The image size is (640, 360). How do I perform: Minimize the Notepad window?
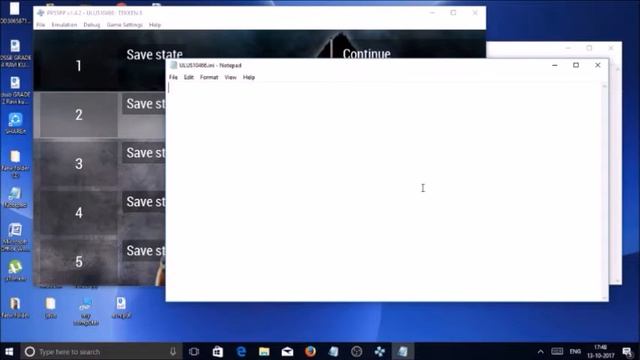pyautogui.click(x=555, y=65)
